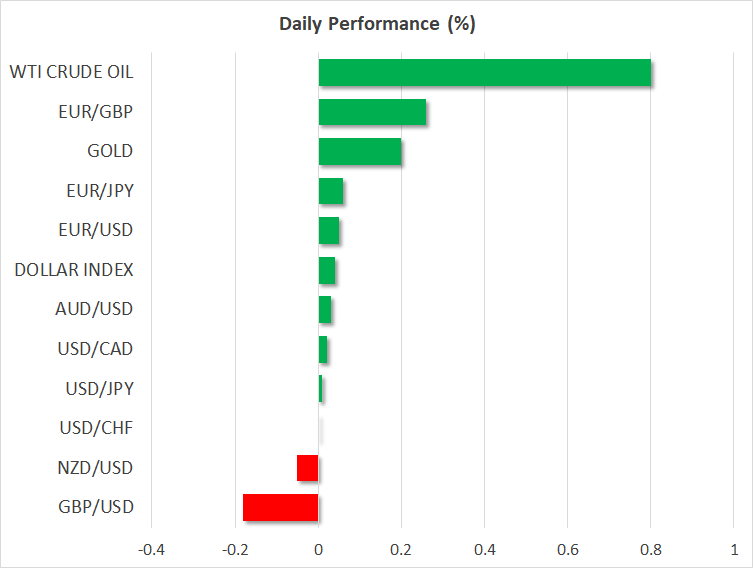Click the USD/CAD bar
Image resolution: width=753 pixels, height=568 pixels.
coord(323,350)
